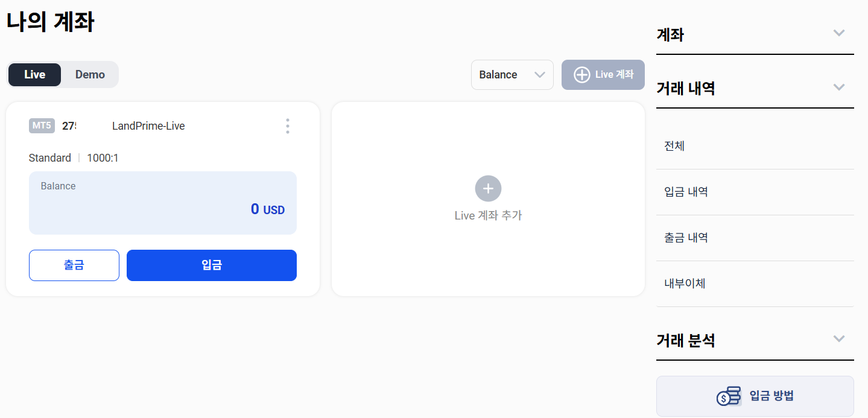Select 전체 in transaction history menu

[x=755, y=146]
